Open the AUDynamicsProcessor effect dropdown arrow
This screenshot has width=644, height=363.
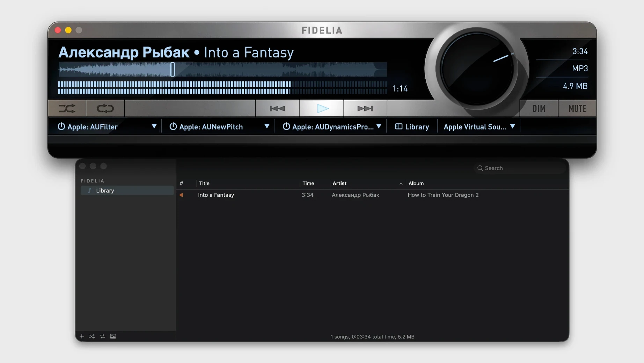pyautogui.click(x=379, y=126)
